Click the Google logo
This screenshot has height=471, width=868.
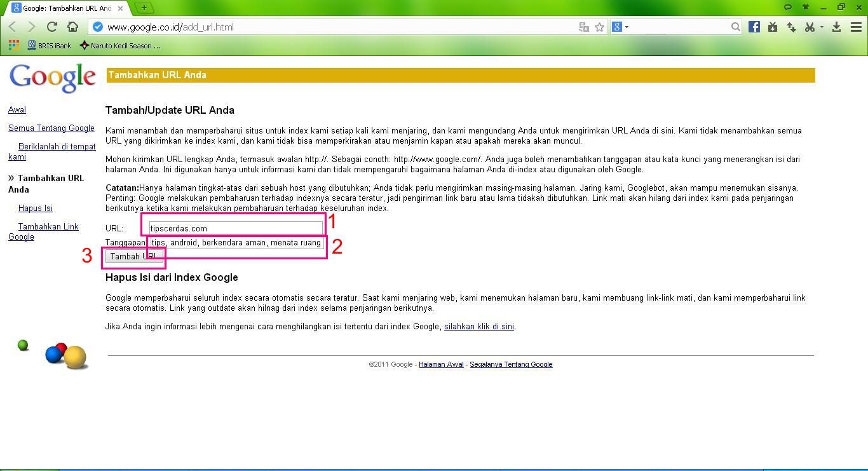pyautogui.click(x=52, y=78)
